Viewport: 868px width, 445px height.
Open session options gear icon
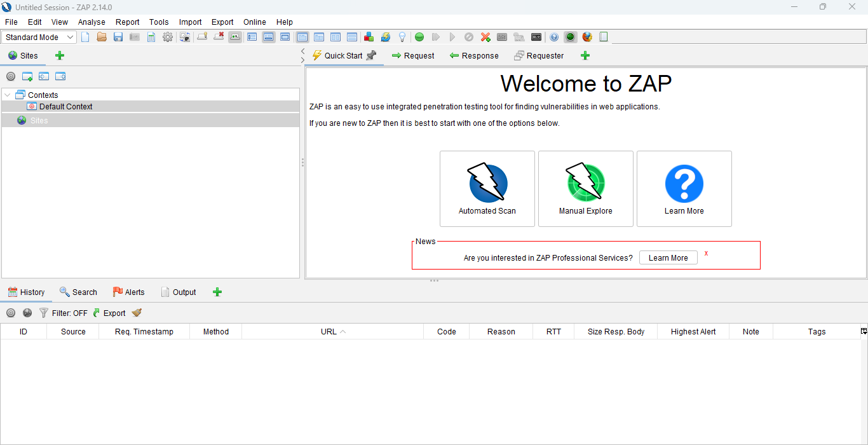tap(168, 37)
